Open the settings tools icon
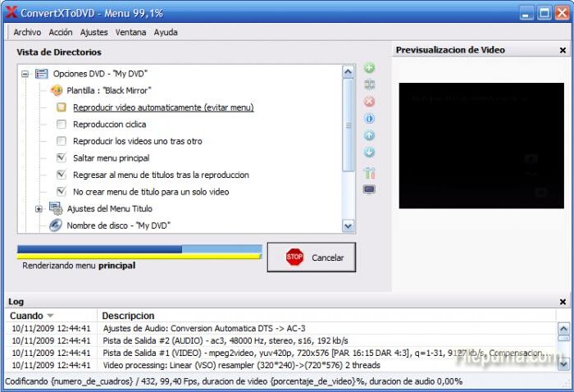This screenshot has width=574, height=392. pos(369,173)
